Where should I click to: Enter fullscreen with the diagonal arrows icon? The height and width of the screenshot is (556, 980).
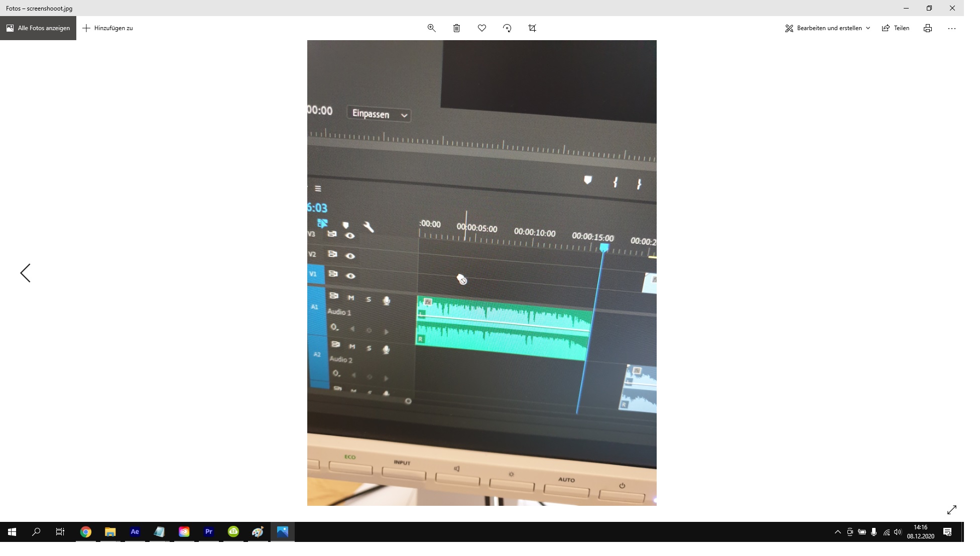951,510
